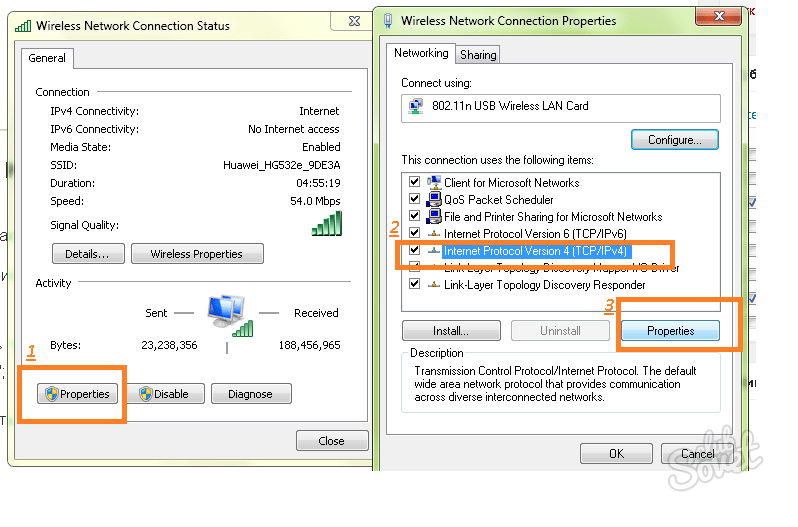This screenshot has height=527, width=798.
Task: Click sent bytes value 23,238,356
Action: pyautogui.click(x=169, y=345)
